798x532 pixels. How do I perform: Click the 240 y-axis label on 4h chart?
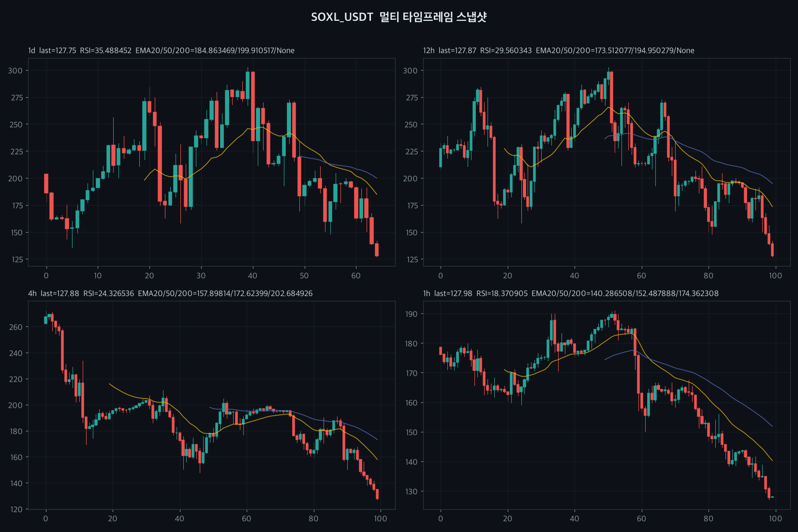tap(15, 354)
